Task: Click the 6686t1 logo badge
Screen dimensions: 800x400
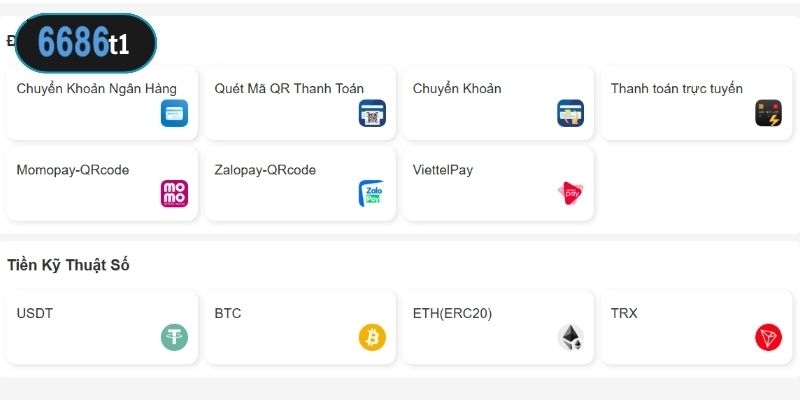Action: click(86, 43)
